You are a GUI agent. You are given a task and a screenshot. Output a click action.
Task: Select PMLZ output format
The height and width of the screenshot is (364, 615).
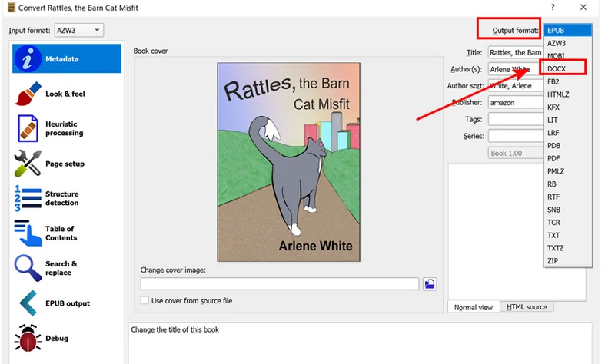click(x=567, y=171)
